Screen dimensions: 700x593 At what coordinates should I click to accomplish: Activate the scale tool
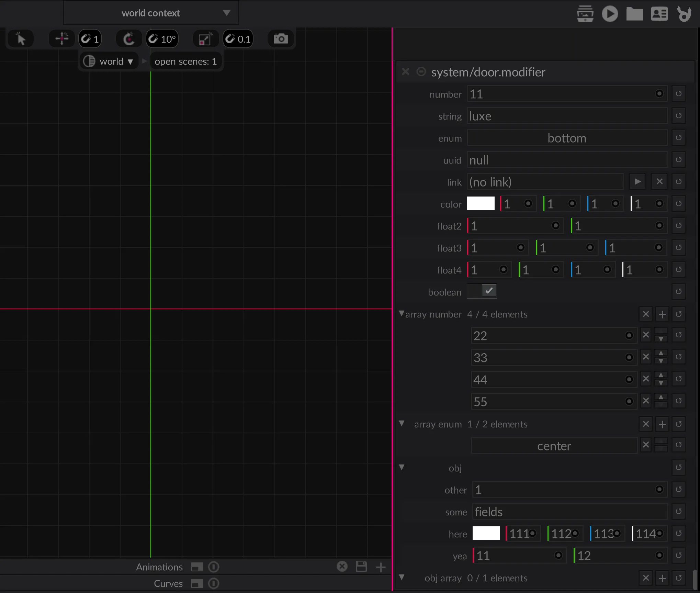(x=205, y=39)
